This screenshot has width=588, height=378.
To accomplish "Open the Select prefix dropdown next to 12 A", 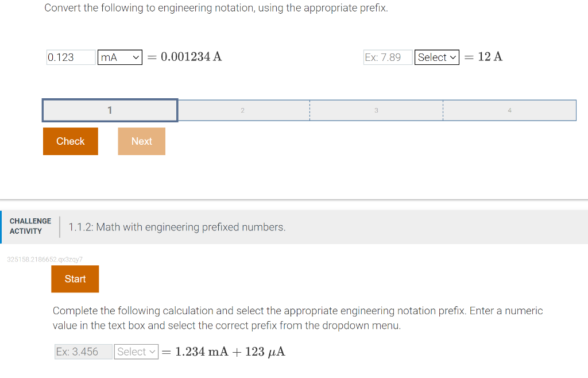I will coord(436,57).
